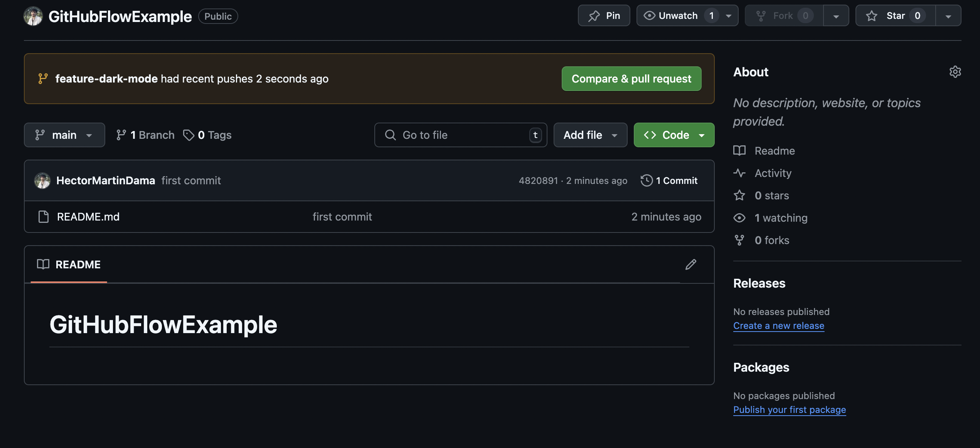The height and width of the screenshot is (448, 980).
Task: Expand the Unwatch notifications dropdown arrow
Action: [x=729, y=16]
